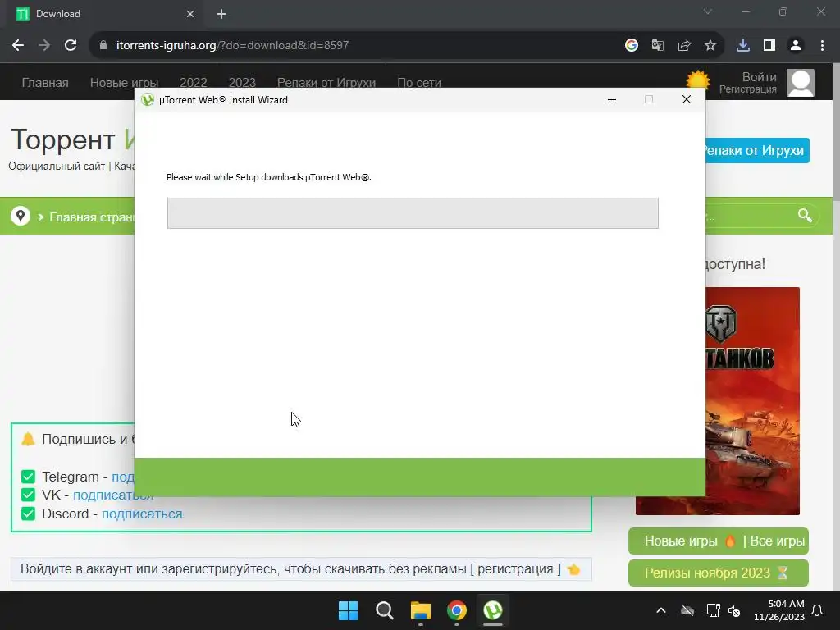Click the muted volume tray icon
This screenshot has height=630, width=840.
point(734,610)
